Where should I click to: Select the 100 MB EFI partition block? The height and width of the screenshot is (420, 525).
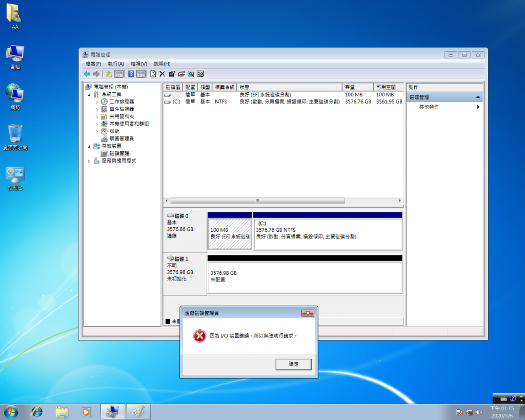230,234
